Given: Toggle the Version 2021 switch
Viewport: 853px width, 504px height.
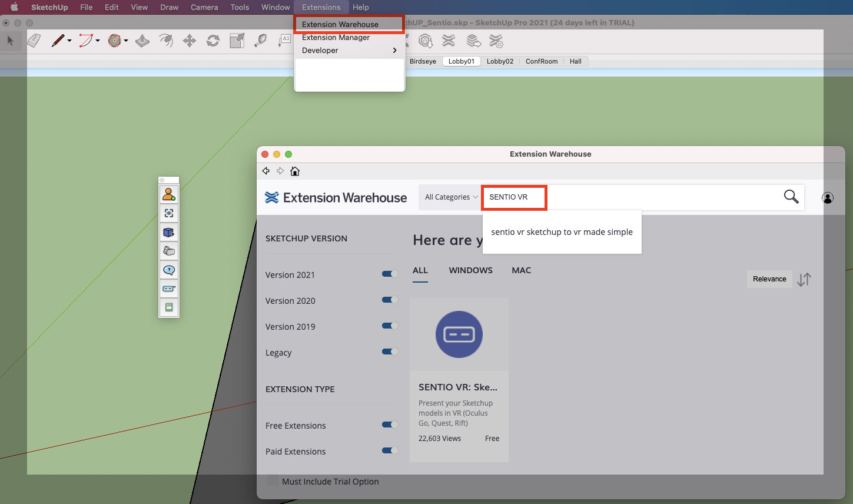Looking at the screenshot, I should 390,274.
